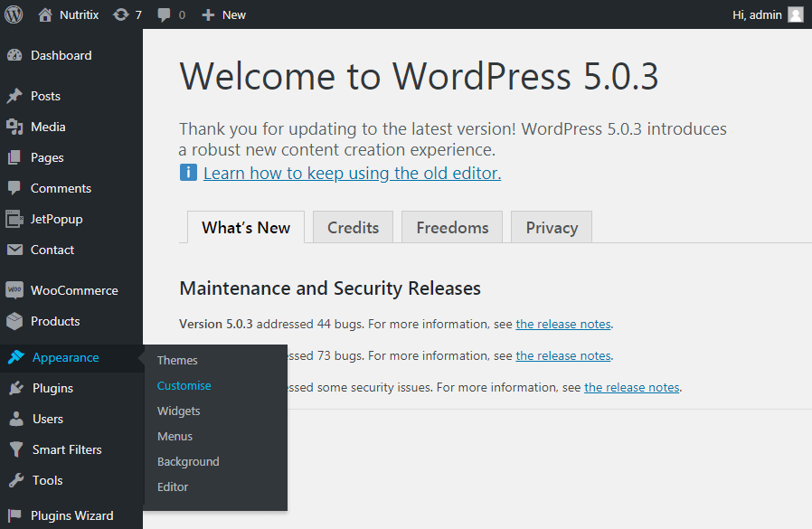Open release notes link for security issues
The height and width of the screenshot is (529, 812).
click(x=632, y=388)
